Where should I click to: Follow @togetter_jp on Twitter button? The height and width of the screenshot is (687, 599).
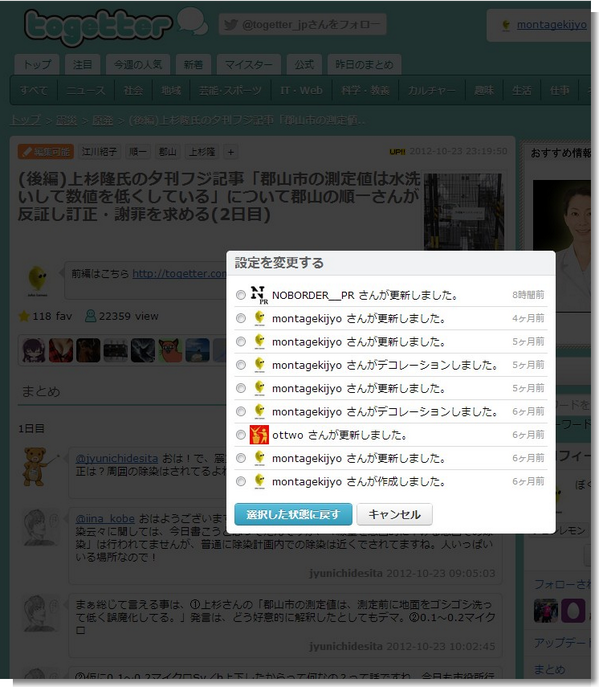[302, 25]
